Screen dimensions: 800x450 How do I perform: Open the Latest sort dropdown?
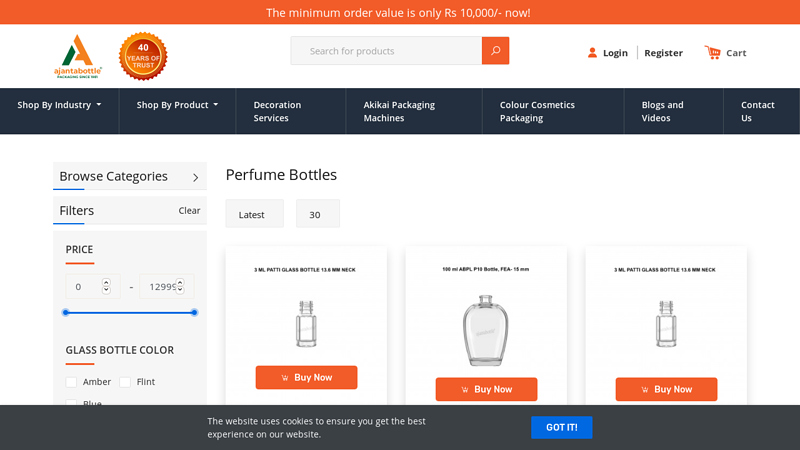255,214
